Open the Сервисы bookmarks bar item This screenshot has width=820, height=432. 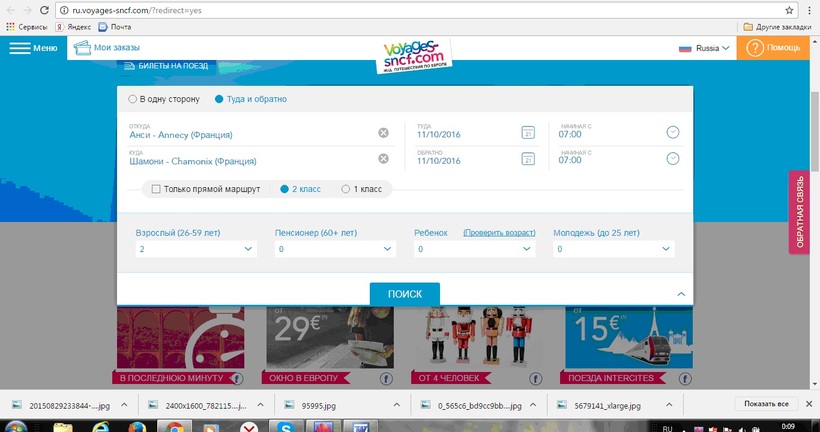[26, 27]
